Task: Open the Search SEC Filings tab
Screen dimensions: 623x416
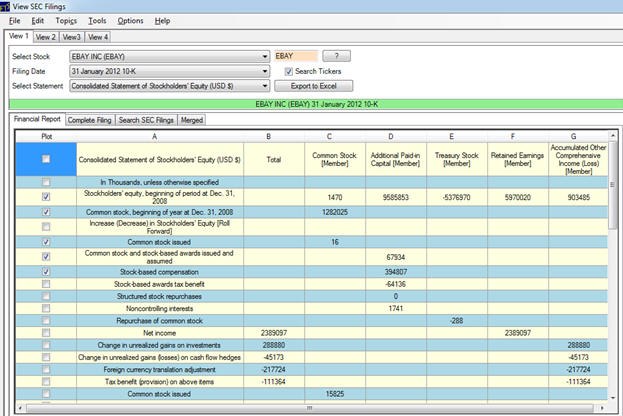Action: point(146,120)
